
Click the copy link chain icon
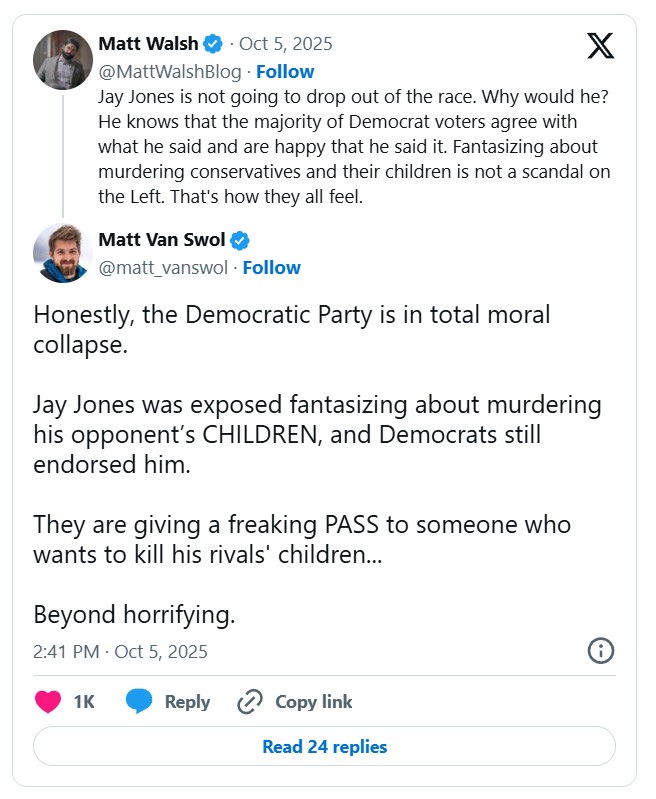click(x=250, y=702)
